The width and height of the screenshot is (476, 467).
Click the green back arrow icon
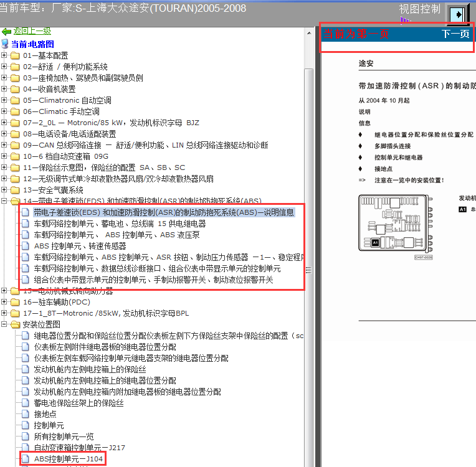pos(6,31)
